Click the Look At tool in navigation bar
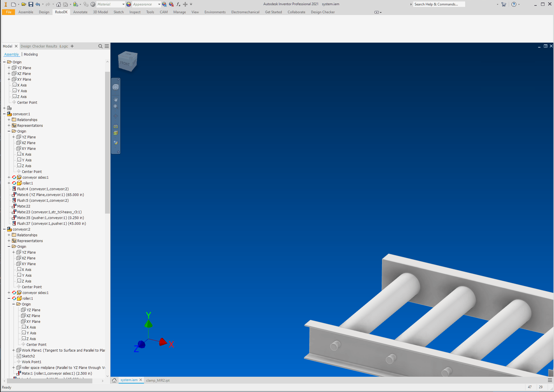This screenshot has height=392, width=554. coord(116,126)
